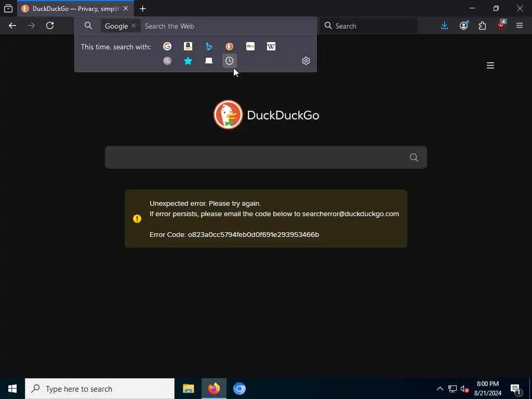This screenshot has width=532, height=399.
Task: Search this time with eBay
Action: tap(250, 46)
